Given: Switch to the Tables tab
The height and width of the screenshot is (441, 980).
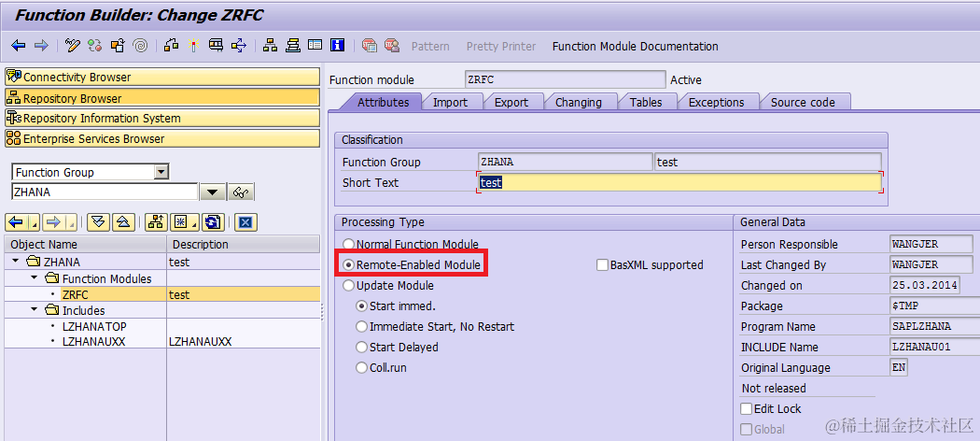Looking at the screenshot, I should 646,102.
